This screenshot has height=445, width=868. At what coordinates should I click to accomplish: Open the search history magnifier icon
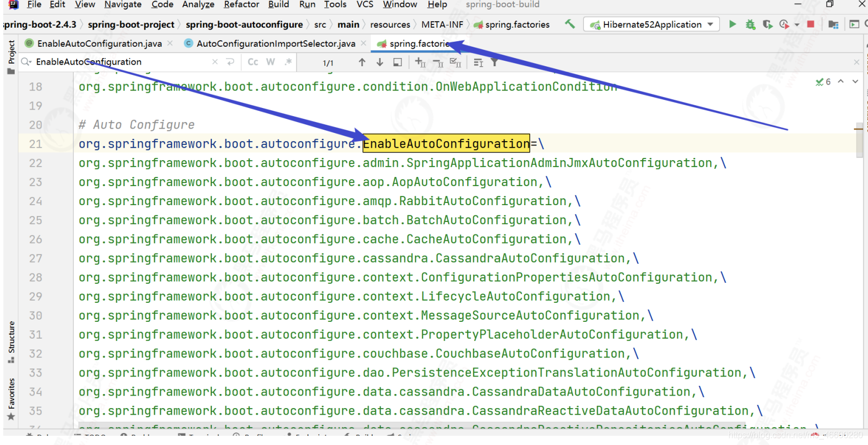pos(26,62)
